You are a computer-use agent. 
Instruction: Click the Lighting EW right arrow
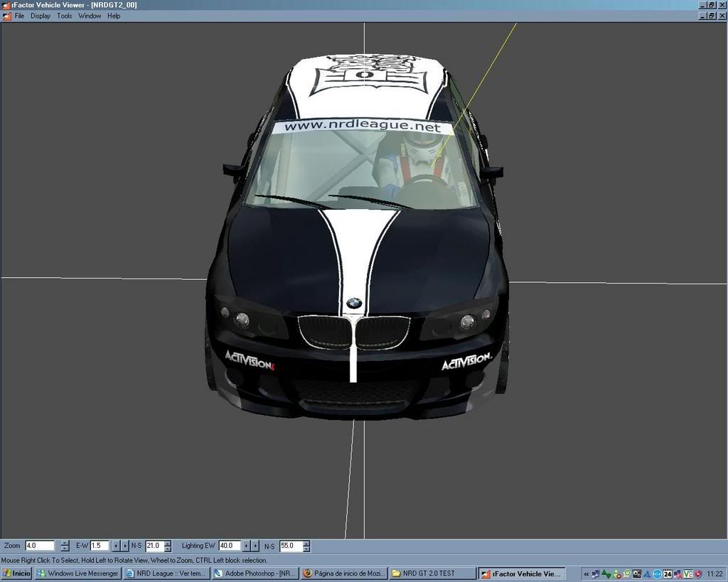click(x=255, y=546)
